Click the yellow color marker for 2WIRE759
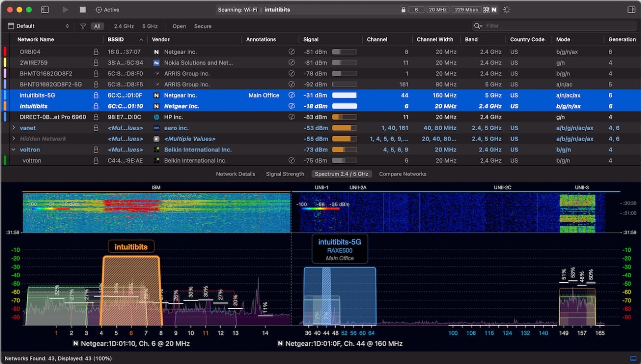The width and height of the screenshot is (641, 364). point(5,62)
